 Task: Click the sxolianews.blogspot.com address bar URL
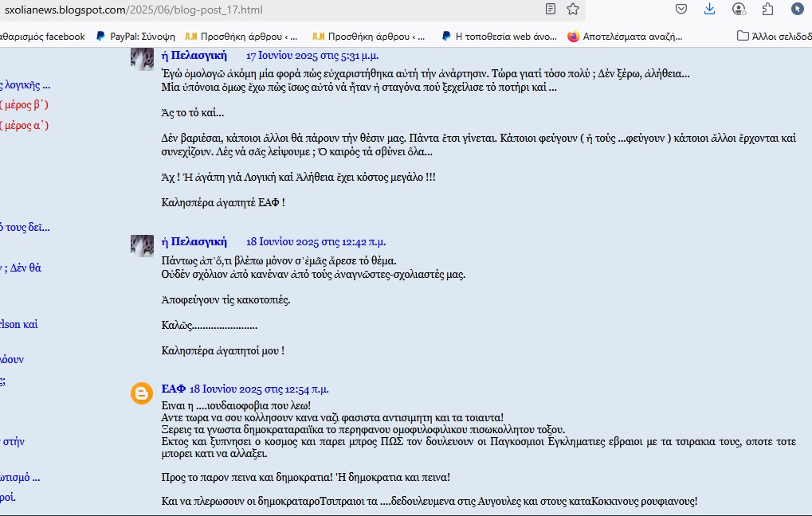pyautogui.click(x=134, y=10)
